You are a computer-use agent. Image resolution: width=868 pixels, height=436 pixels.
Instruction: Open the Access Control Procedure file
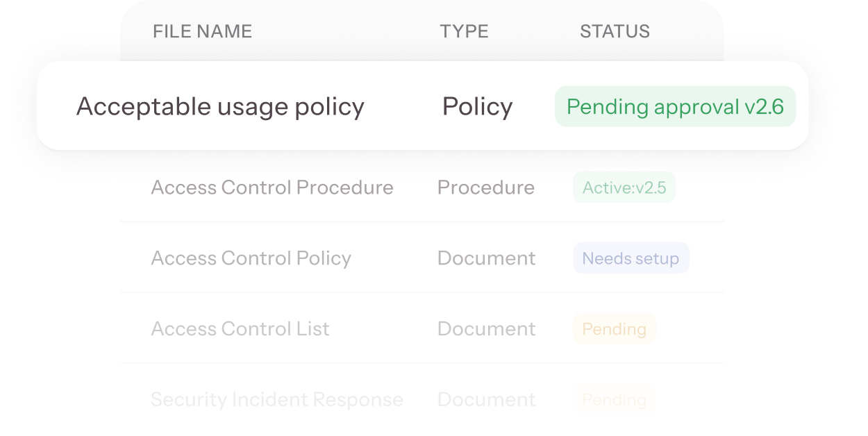tap(272, 187)
